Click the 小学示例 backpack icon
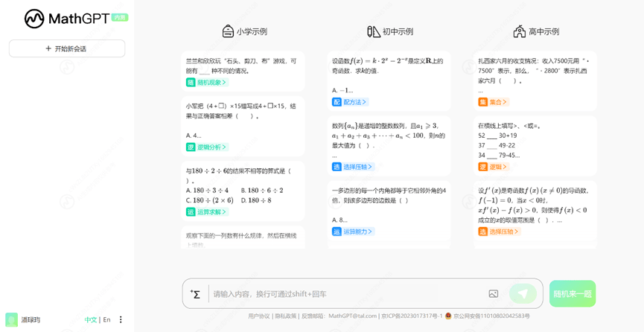 [x=228, y=31]
